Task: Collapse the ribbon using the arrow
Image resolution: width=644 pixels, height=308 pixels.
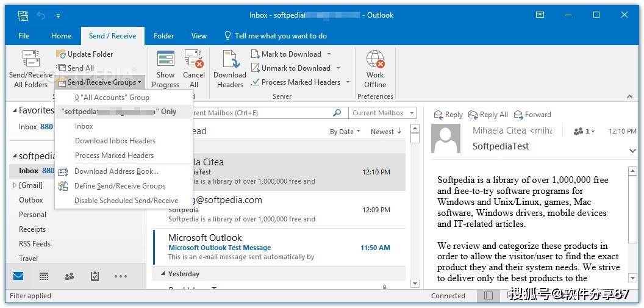Action: click(630, 96)
